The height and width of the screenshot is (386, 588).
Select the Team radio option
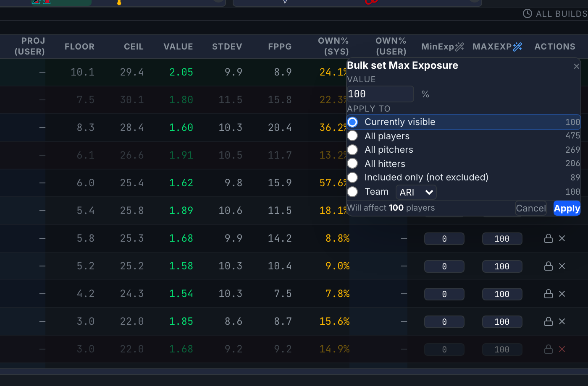tap(352, 192)
